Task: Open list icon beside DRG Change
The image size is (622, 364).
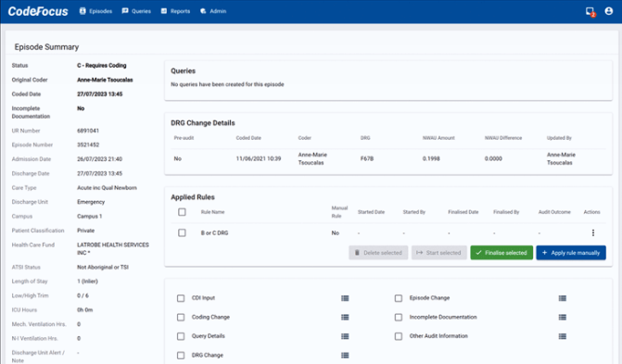Action: point(345,356)
